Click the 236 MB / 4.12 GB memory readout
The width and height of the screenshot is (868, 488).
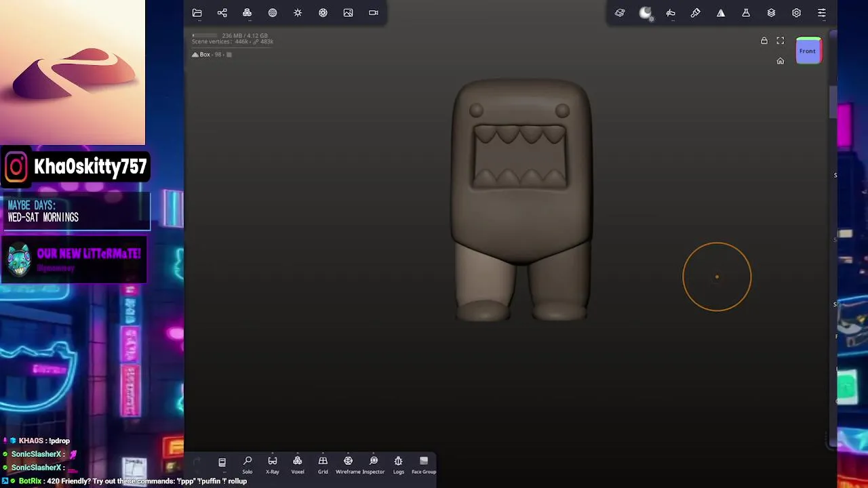point(245,35)
